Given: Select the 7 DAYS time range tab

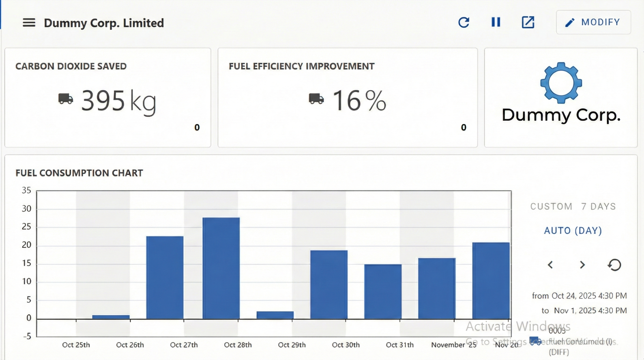Looking at the screenshot, I should coord(599,206).
